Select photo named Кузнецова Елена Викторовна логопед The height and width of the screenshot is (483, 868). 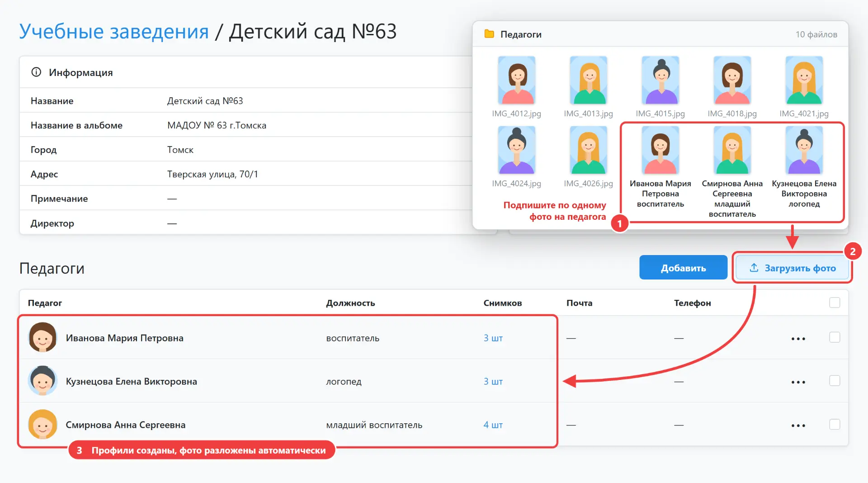tap(804, 150)
